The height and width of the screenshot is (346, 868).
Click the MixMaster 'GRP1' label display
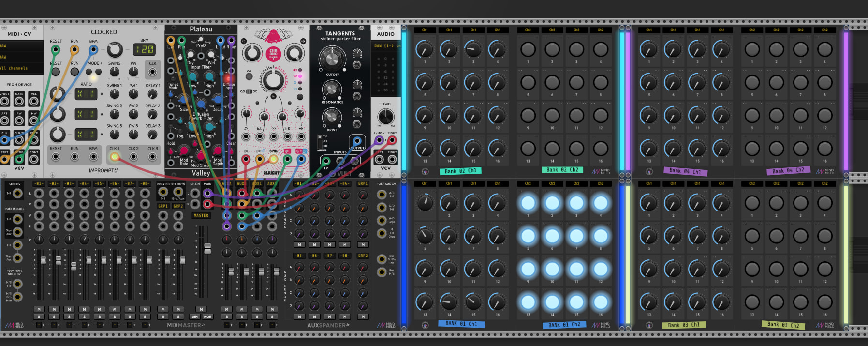point(163,206)
